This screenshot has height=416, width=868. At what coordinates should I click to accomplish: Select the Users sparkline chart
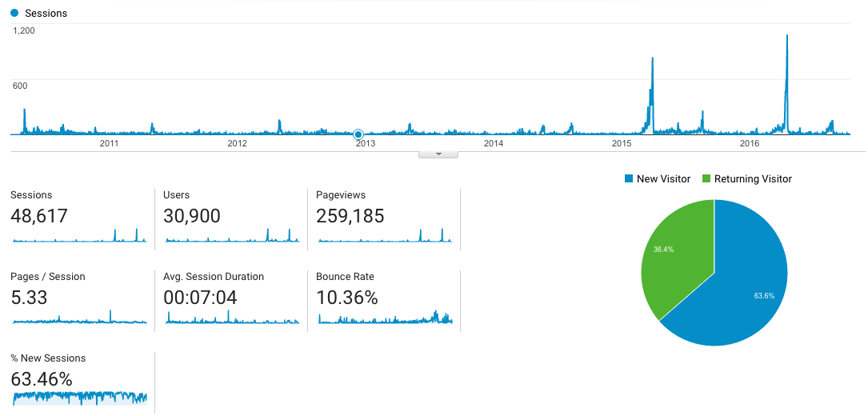click(x=231, y=236)
